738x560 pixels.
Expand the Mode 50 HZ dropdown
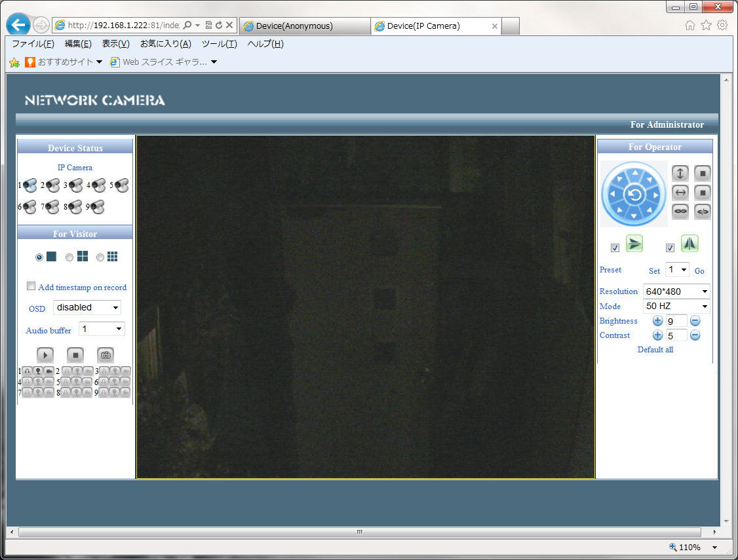(x=676, y=306)
